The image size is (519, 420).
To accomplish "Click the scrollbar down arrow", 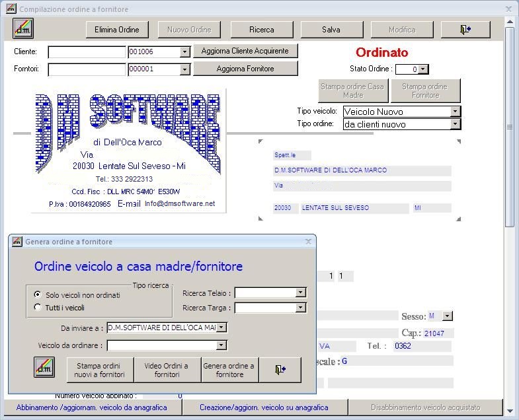I will (510, 411).
